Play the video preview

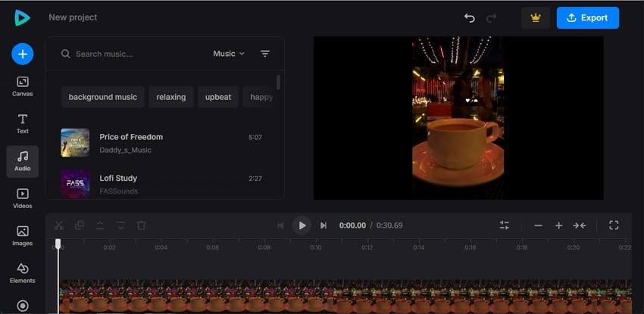pyautogui.click(x=302, y=225)
